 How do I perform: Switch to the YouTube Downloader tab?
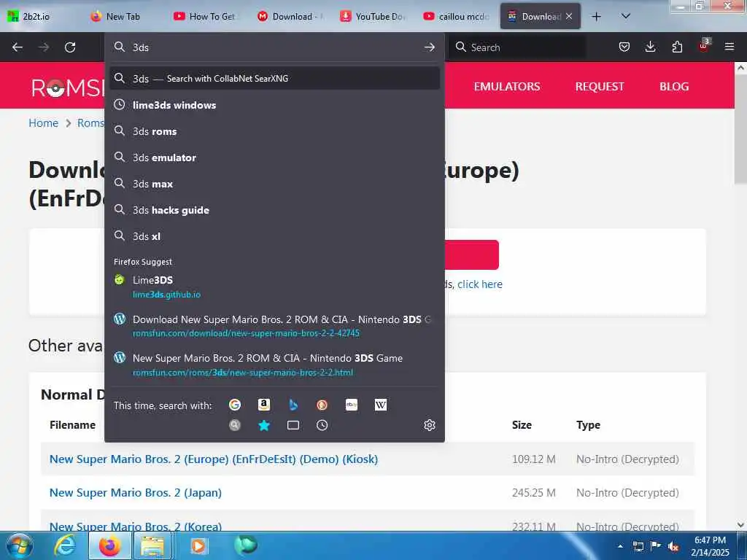click(373, 17)
